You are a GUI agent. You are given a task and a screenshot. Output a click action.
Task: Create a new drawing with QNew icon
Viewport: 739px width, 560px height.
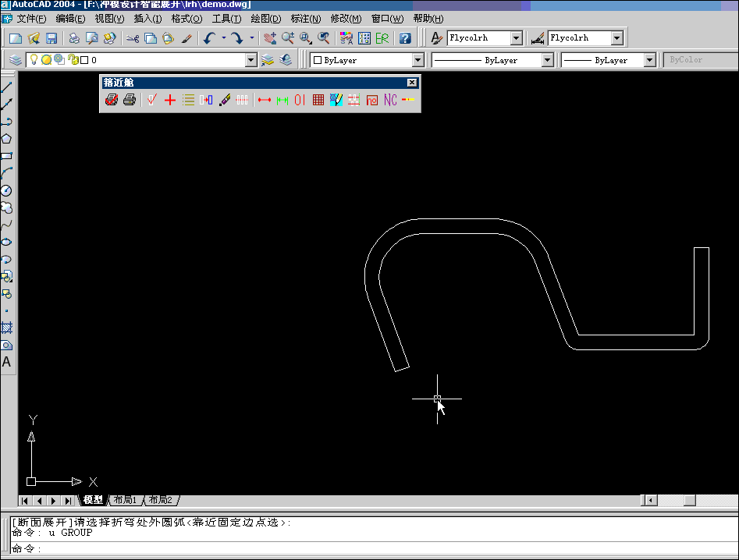pyautogui.click(x=16, y=38)
